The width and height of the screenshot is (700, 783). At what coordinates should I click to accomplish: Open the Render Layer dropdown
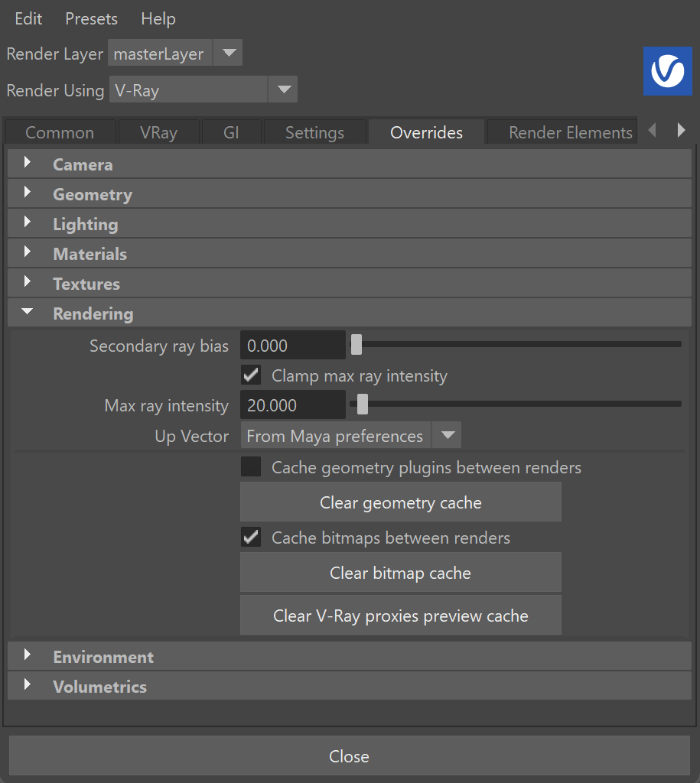[x=175, y=53]
